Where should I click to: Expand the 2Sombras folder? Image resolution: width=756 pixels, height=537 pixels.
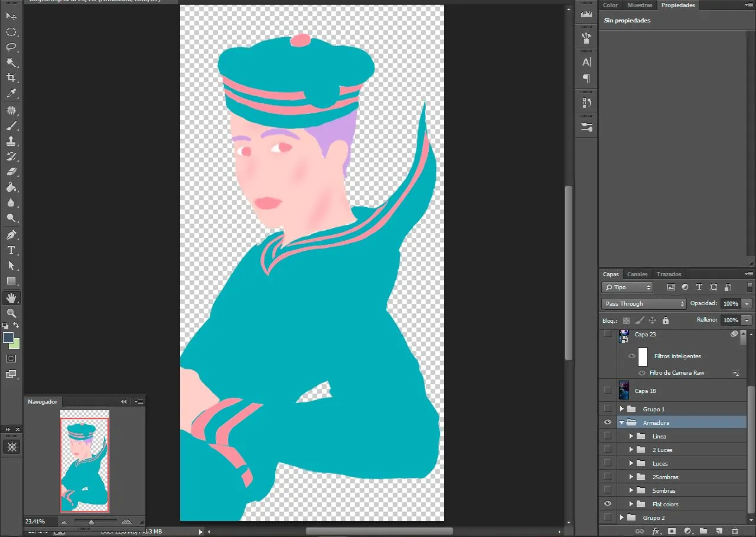click(631, 477)
